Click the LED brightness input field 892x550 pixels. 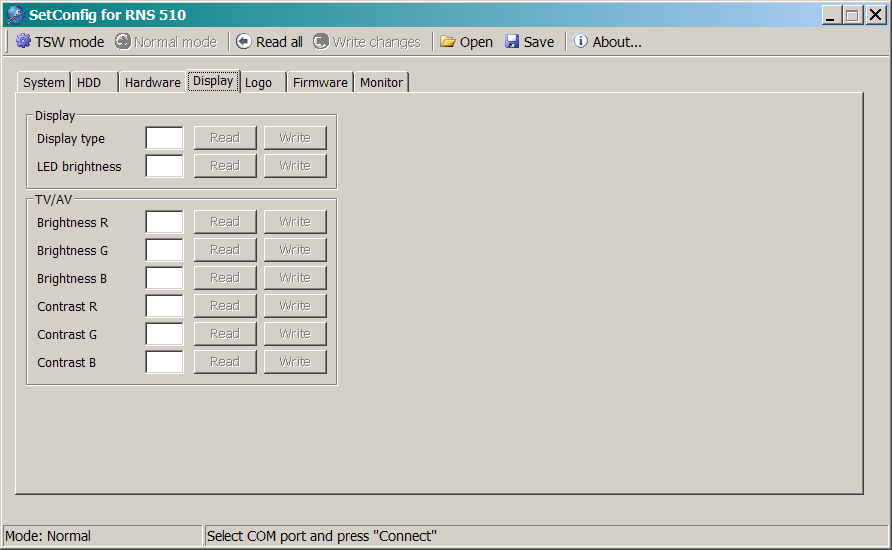coord(164,166)
